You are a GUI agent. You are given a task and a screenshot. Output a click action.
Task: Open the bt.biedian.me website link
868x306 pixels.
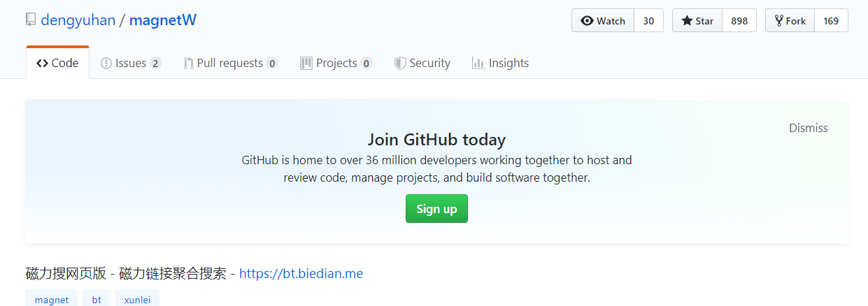(x=301, y=274)
